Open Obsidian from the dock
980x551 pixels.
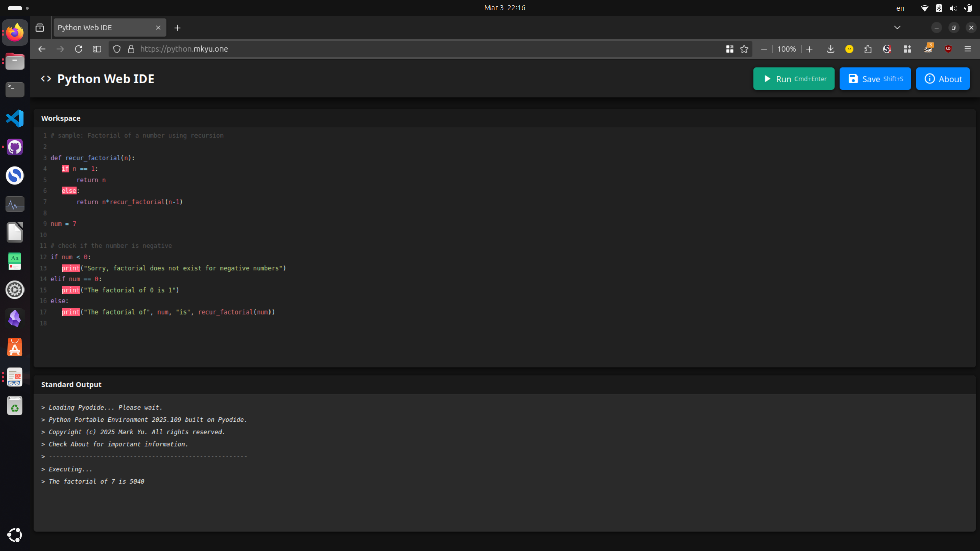click(x=15, y=318)
